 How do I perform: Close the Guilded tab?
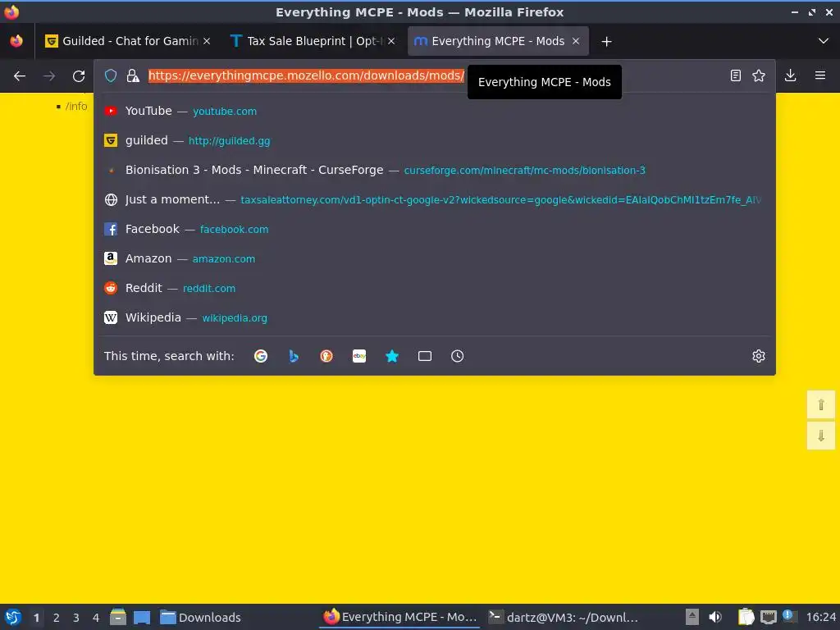pos(207,41)
